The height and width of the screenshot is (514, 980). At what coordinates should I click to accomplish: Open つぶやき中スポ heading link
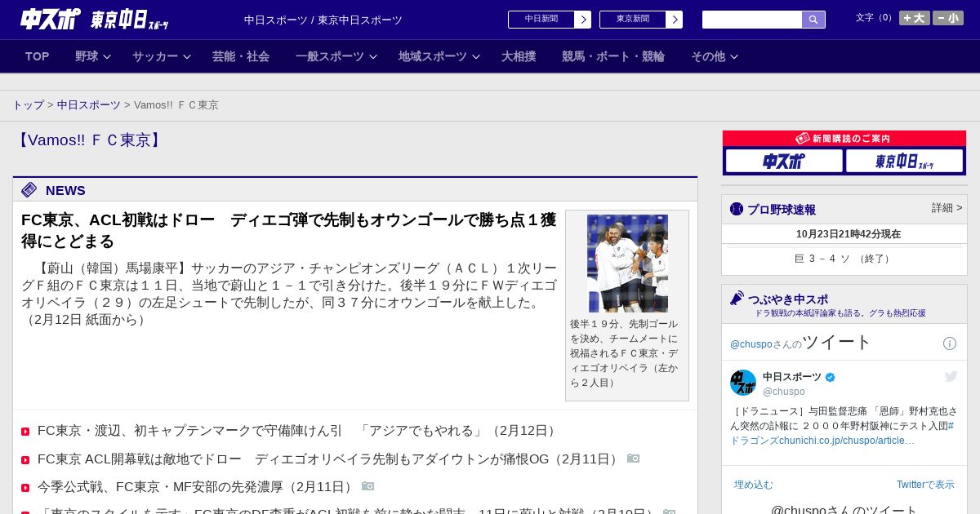[788, 299]
